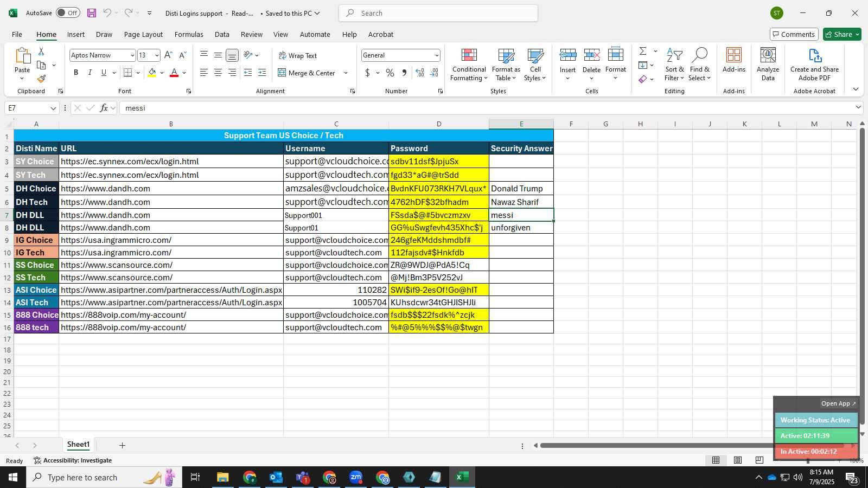The height and width of the screenshot is (488, 868).
Task: Open the Review tab
Action: click(252, 34)
